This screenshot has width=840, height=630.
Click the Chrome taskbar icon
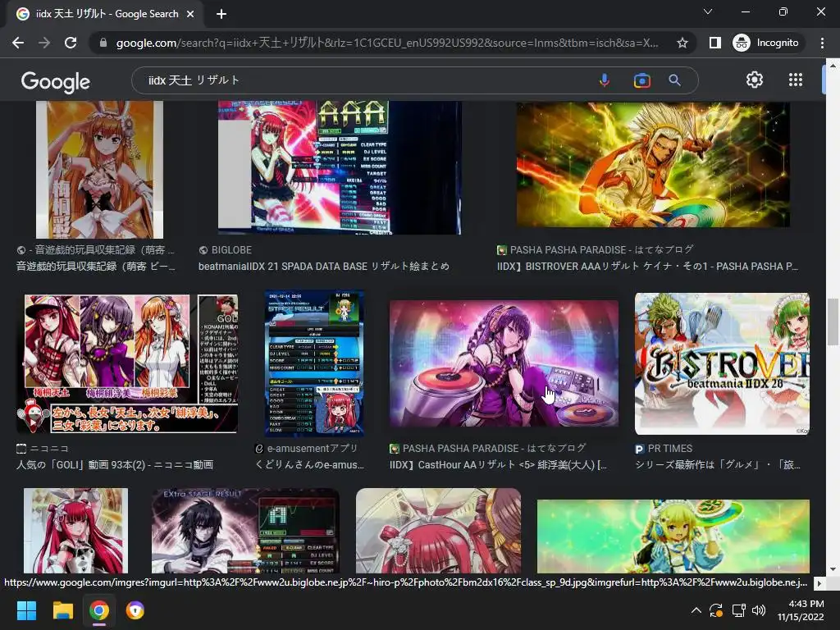point(99,610)
